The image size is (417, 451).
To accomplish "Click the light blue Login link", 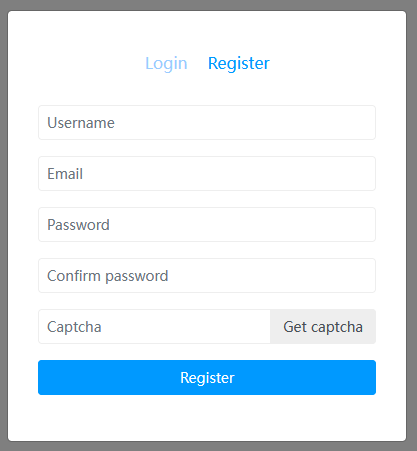I will pyautogui.click(x=166, y=63).
